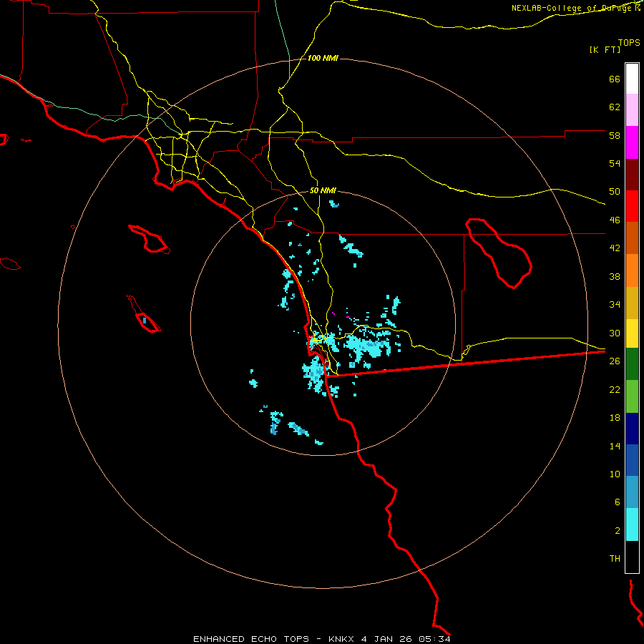The width and height of the screenshot is (644, 644).
Task: Click the TOPS legend title
Action: coord(629,42)
